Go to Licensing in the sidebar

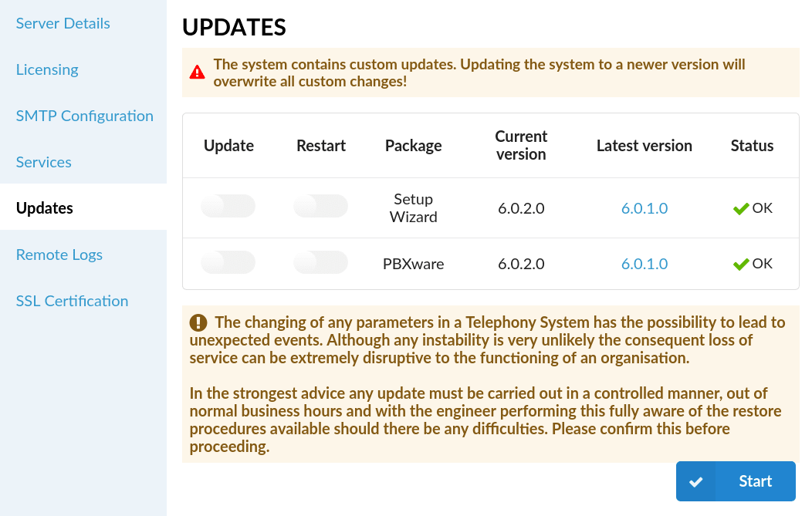pyautogui.click(x=47, y=69)
